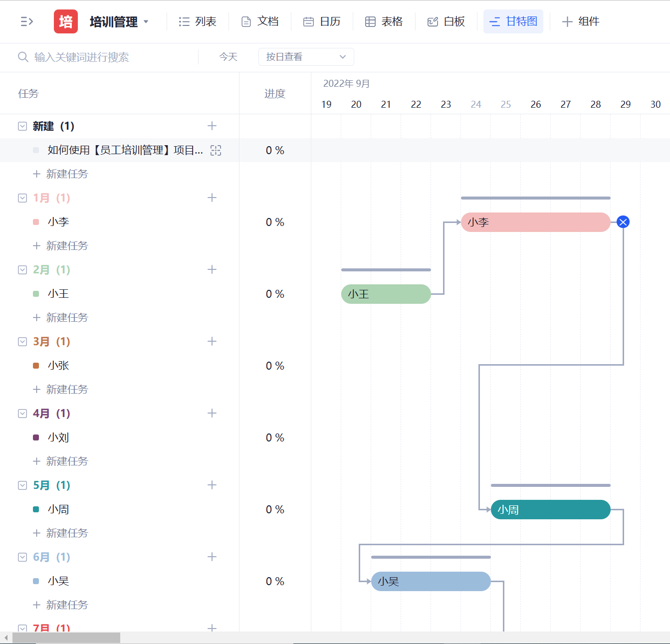This screenshot has width=670, height=644.
Task: Click the plus icon in the 1月 group row
Action: [x=212, y=198]
